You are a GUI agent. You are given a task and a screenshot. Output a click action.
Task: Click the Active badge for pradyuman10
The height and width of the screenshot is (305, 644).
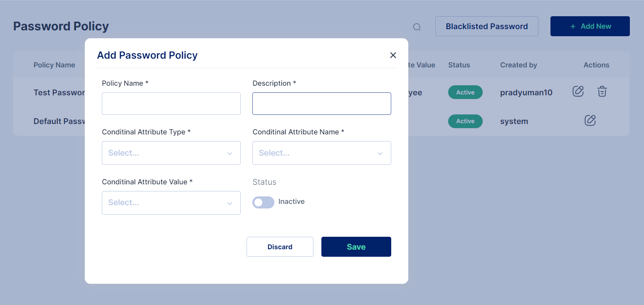pos(465,92)
